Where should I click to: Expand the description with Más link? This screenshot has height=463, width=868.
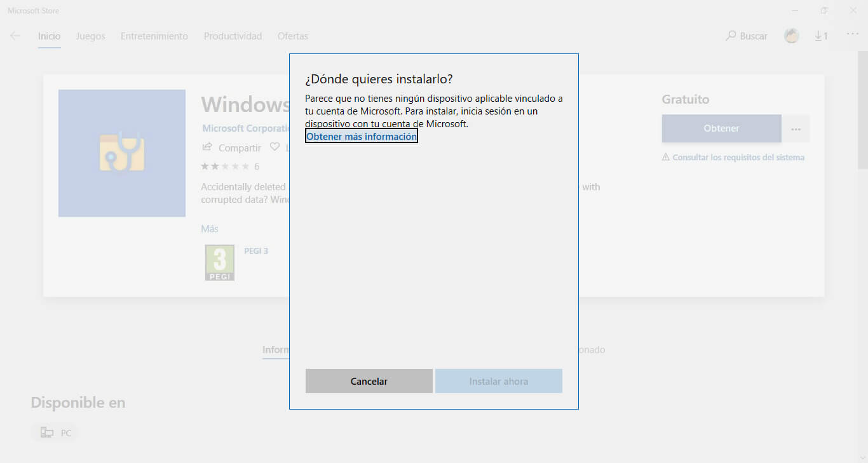pos(210,228)
